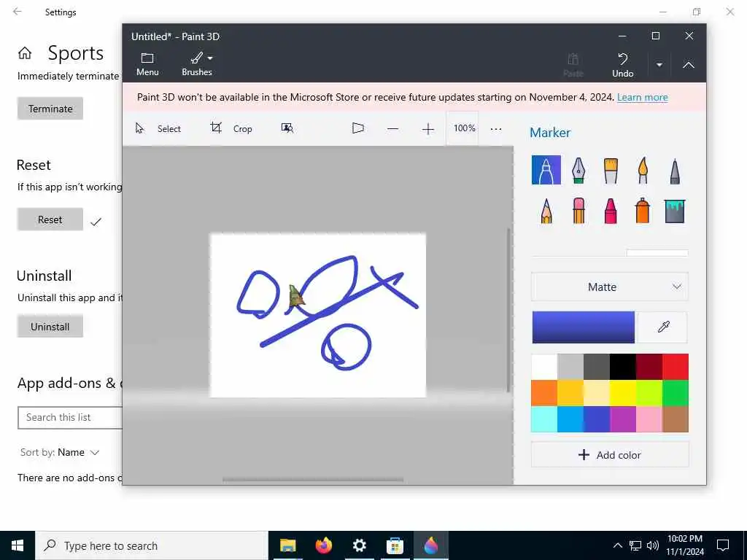The width and height of the screenshot is (747, 560).
Task: Choose the gold color swatch
Action: [570, 393]
